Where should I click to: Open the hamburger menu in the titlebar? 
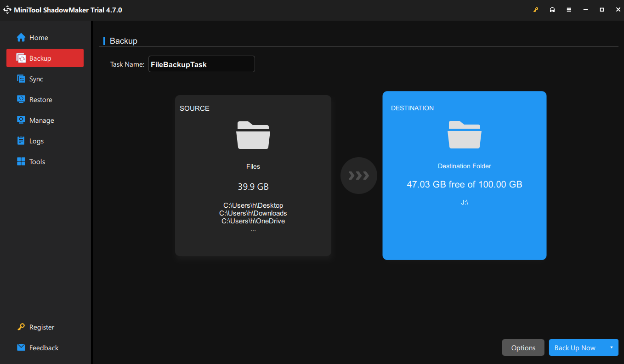click(569, 9)
